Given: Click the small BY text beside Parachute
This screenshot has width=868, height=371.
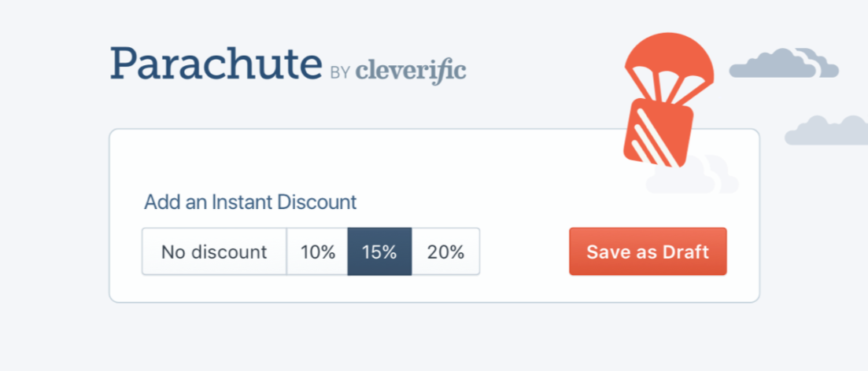Looking at the screenshot, I should [339, 72].
